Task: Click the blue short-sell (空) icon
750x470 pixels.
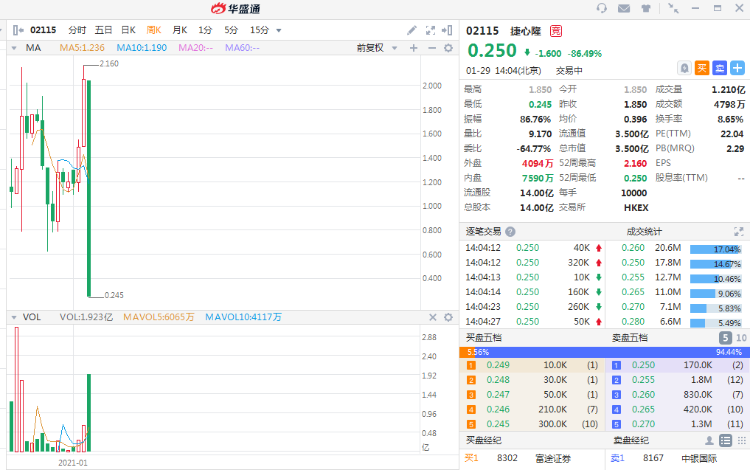Action: (x=719, y=68)
